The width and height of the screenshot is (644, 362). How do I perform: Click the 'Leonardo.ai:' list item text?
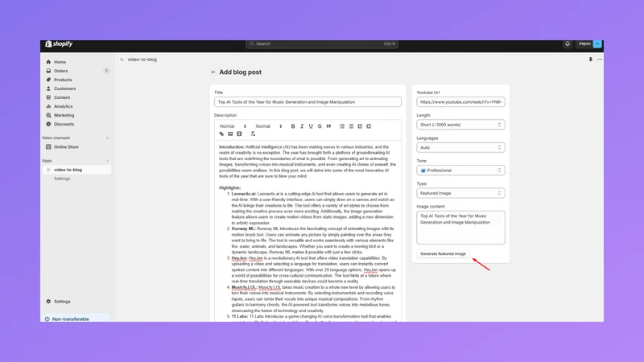[x=244, y=194]
